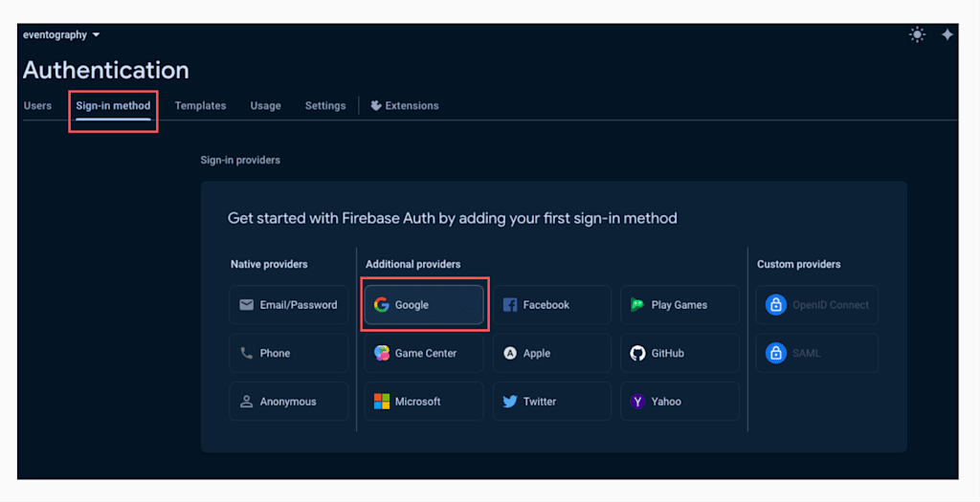The image size is (980, 502).
Task: Select the Anonymous provider option
Action: pos(289,402)
